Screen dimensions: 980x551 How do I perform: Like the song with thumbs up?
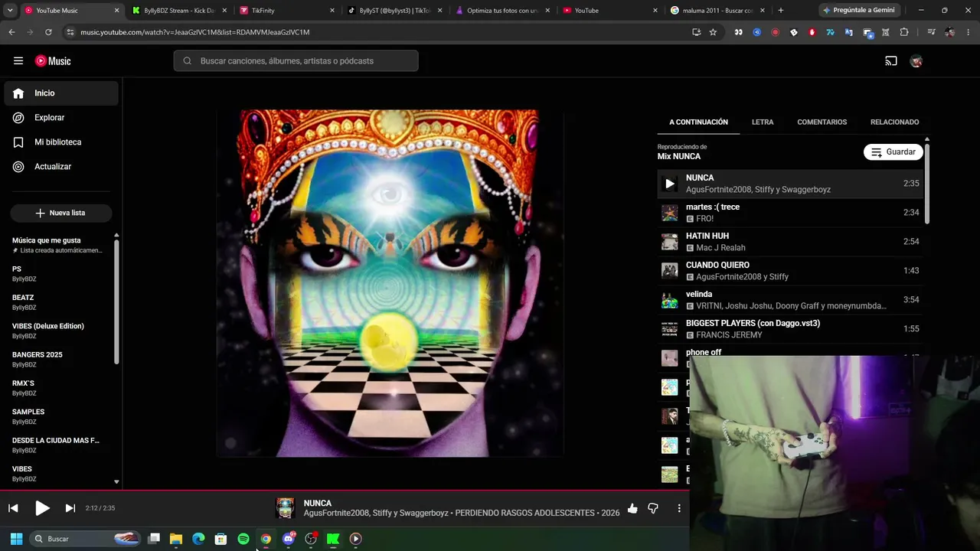(632, 508)
